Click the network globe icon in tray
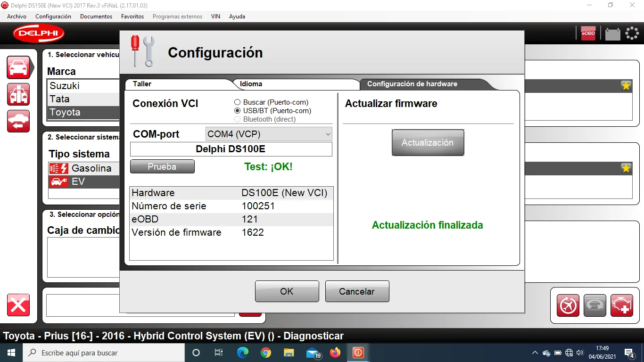 569,353
